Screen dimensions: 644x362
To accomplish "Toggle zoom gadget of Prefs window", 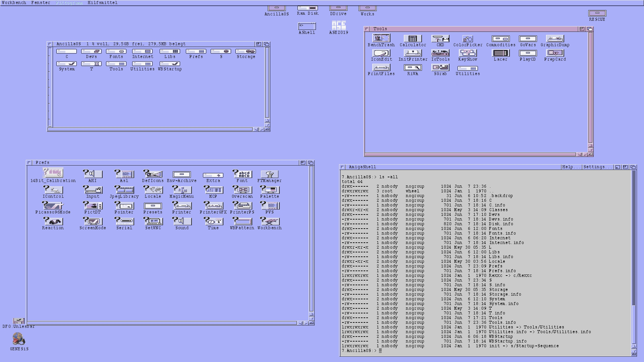I will 303,163.
